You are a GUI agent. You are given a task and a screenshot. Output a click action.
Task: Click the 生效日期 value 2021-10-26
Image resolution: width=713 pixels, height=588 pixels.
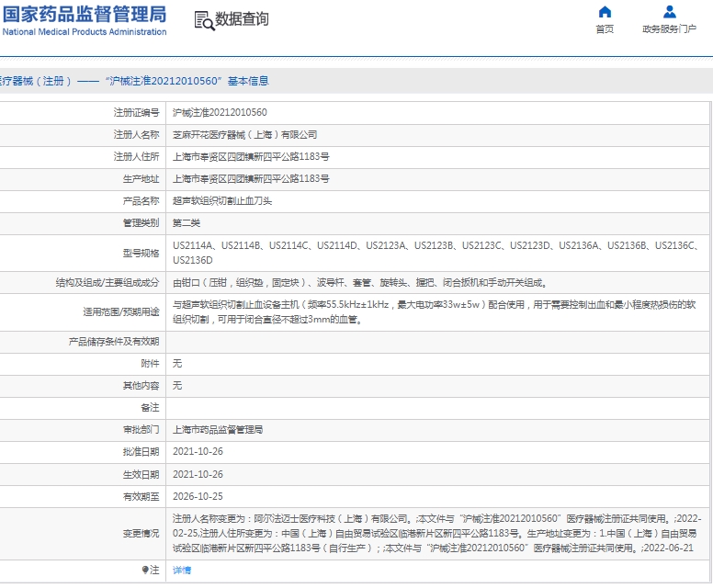pyautogui.click(x=198, y=474)
